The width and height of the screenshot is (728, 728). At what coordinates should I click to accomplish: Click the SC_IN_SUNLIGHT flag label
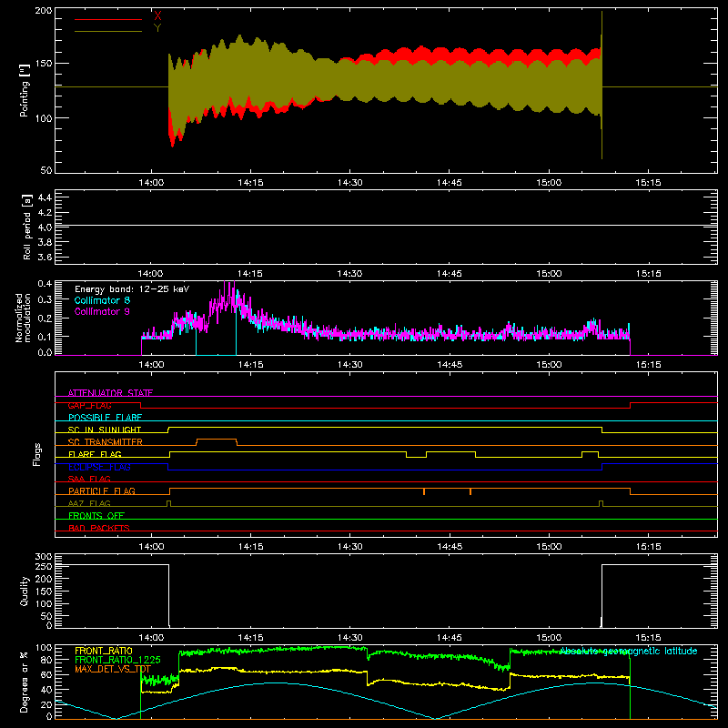[105, 430]
